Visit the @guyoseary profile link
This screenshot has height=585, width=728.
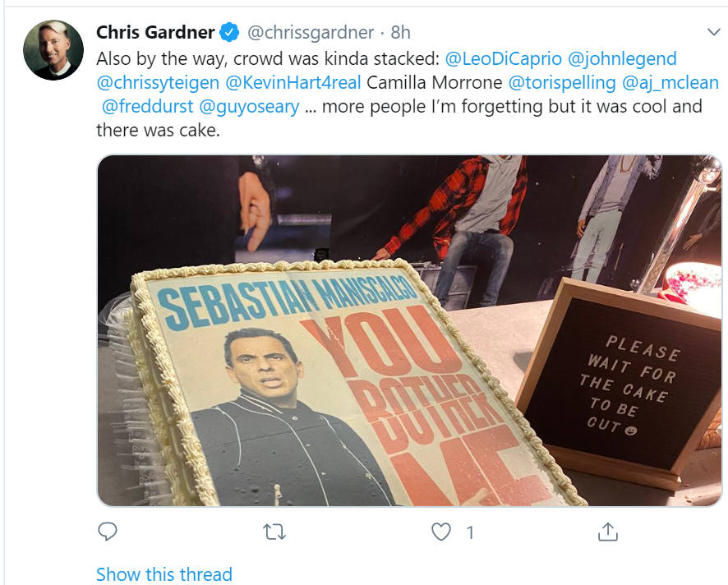pos(249,106)
